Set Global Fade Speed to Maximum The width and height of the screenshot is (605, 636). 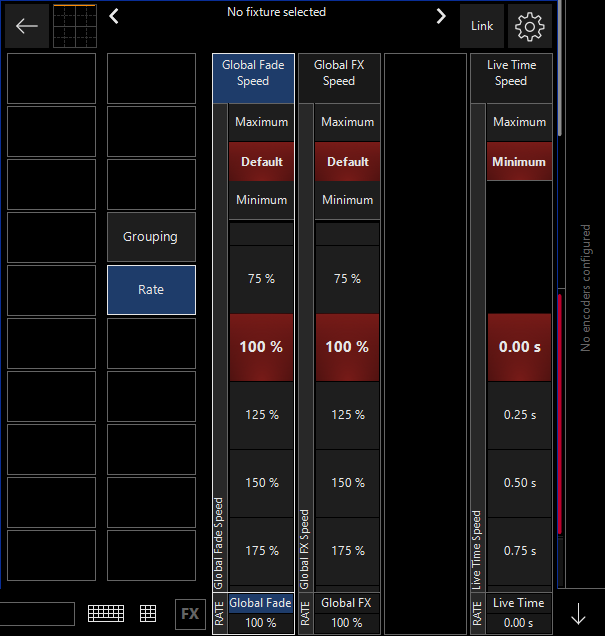pos(262,122)
